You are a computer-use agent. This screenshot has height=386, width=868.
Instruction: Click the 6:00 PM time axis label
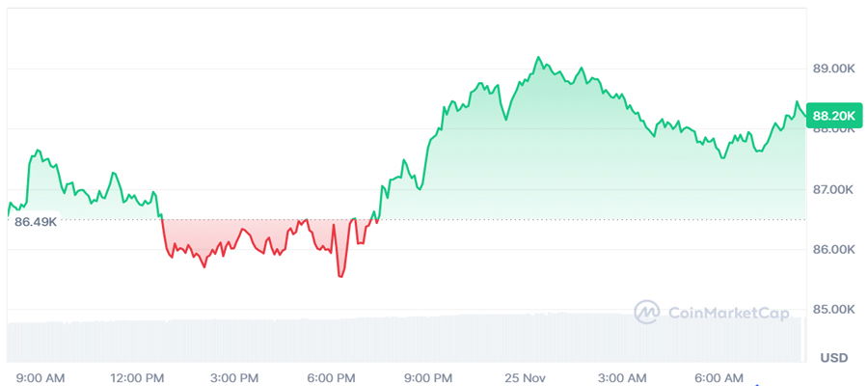(x=331, y=377)
